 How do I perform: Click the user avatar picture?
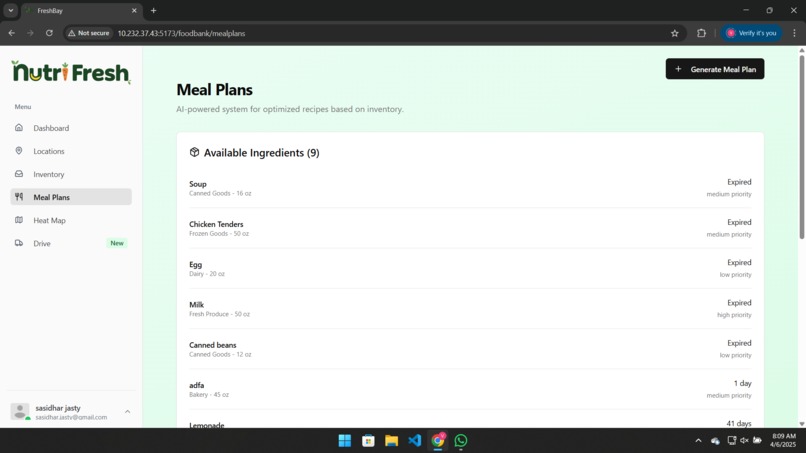[x=20, y=411]
